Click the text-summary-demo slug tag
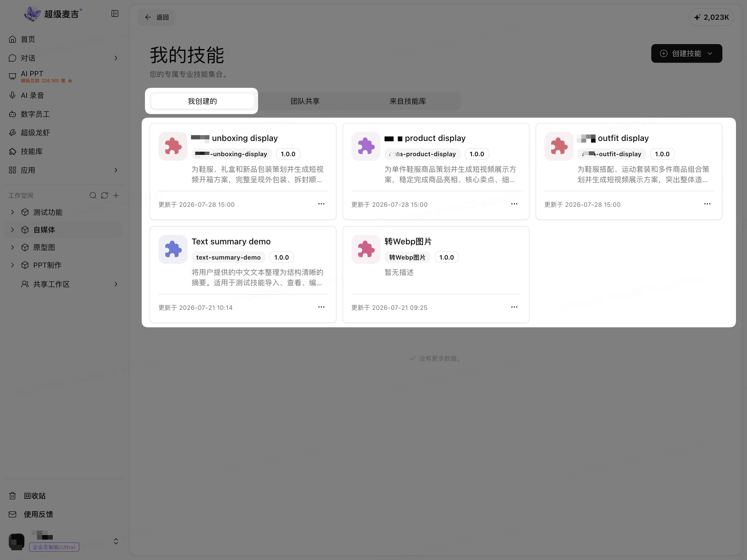The image size is (747, 560). (228, 257)
